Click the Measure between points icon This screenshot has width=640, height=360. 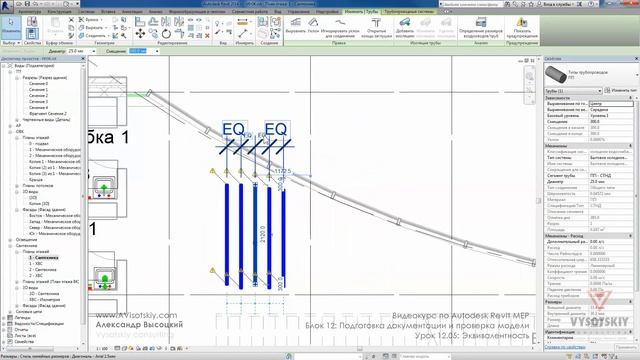click(242, 33)
